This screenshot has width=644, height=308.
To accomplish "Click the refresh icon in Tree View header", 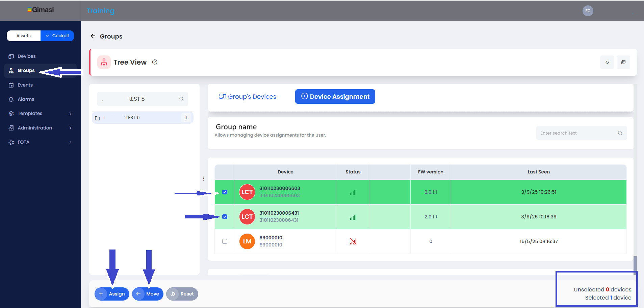I will [607, 62].
